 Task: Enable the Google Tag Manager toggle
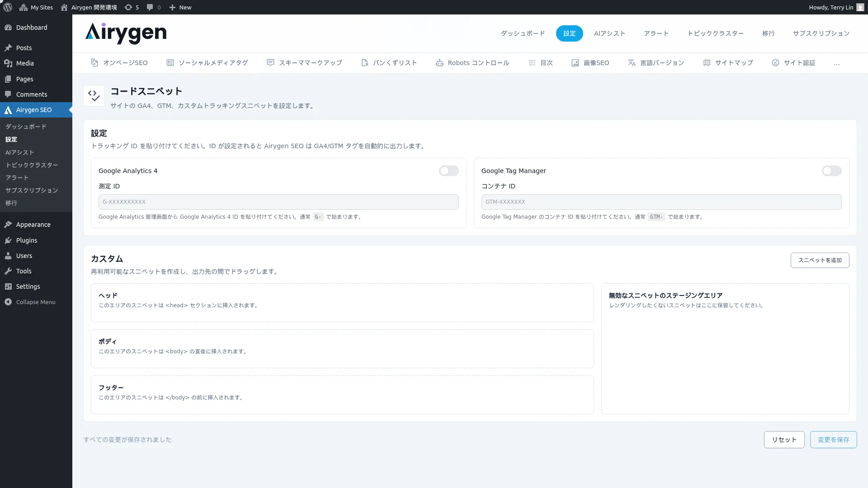831,171
